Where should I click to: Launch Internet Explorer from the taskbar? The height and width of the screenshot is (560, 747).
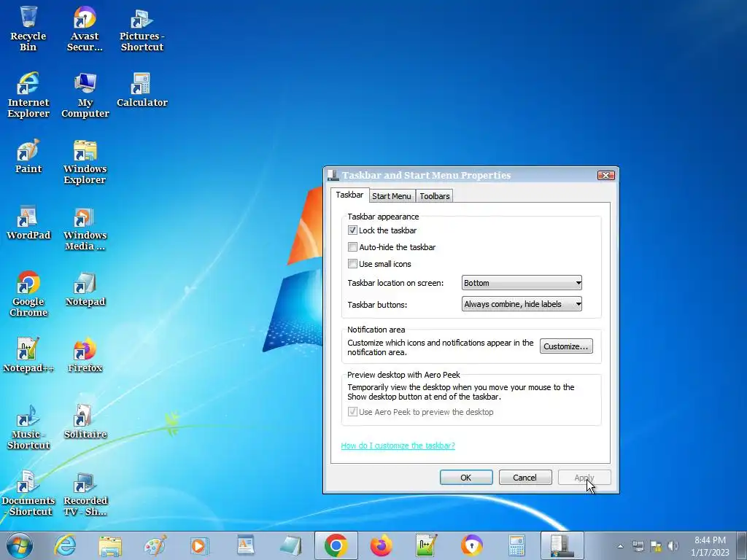[65, 545]
